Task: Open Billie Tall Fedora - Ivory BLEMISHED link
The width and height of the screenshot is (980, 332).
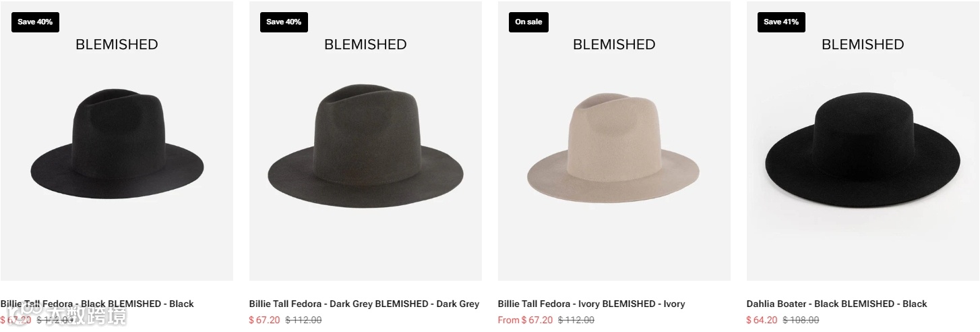Action: pyautogui.click(x=591, y=304)
